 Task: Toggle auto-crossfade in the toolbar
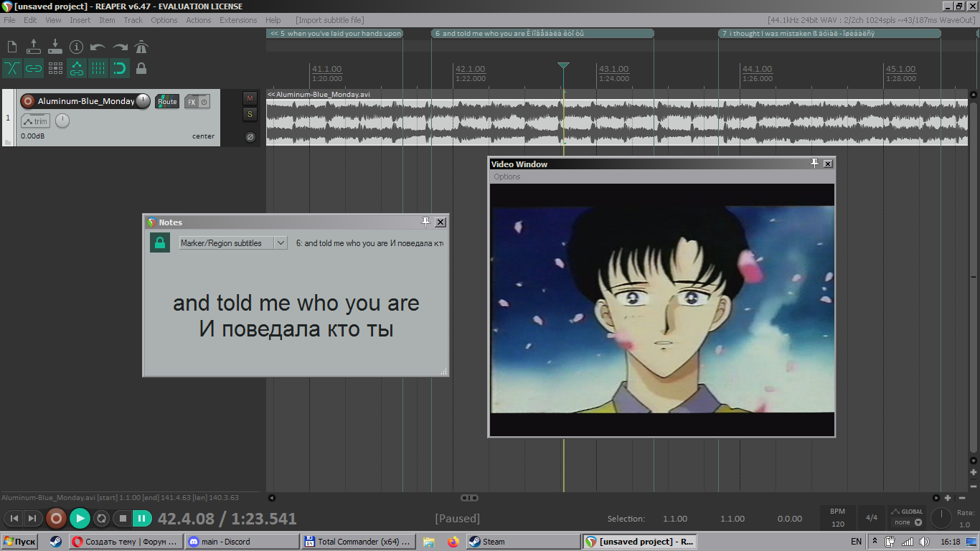pos(12,68)
